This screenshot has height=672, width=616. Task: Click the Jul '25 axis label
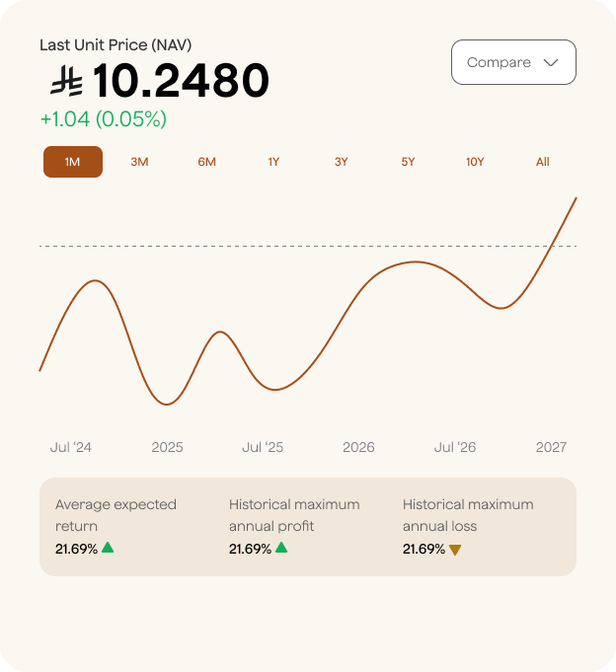[263, 447]
